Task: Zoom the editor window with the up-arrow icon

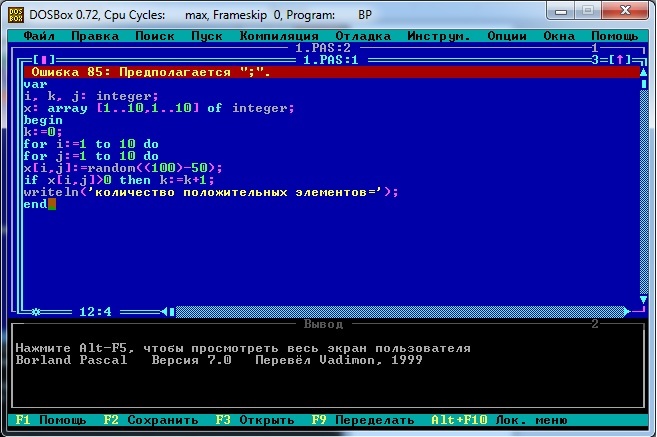Action: click(620, 60)
